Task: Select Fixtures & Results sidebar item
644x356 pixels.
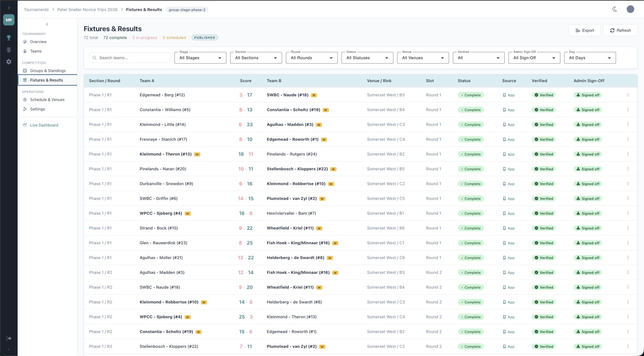Action: (x=47, y=80)
